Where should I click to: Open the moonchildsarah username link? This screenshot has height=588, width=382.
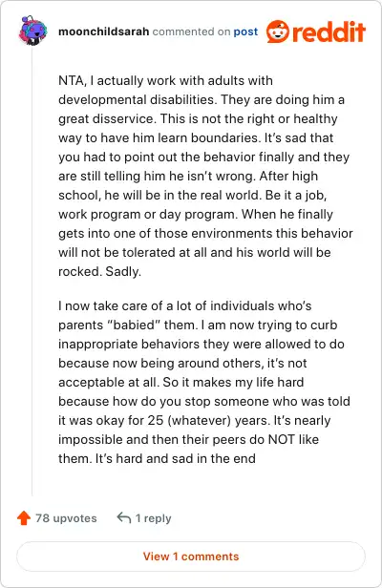(103, 31)
